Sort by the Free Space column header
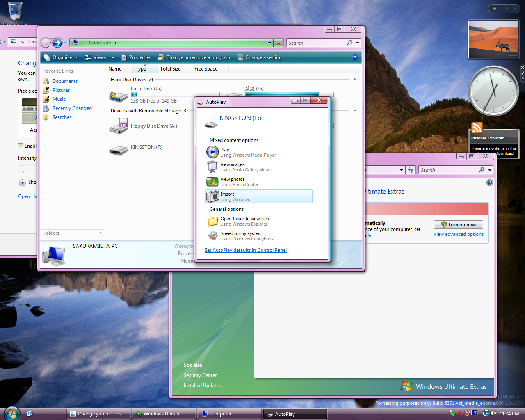The image size is (525, 420). click(x=210, y=69)
